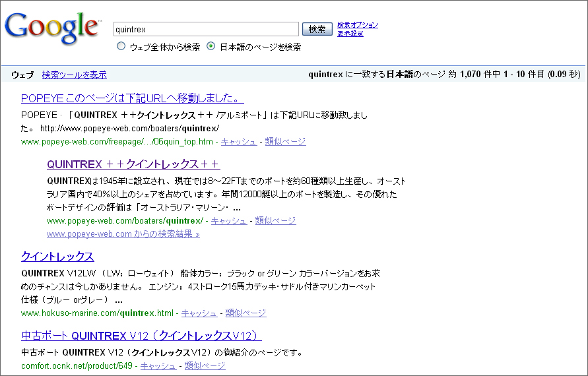Screen dimensions: 588x376
Task: Click the ウェブ tab label
Action: pyautogui.click(x=22, y=75)
